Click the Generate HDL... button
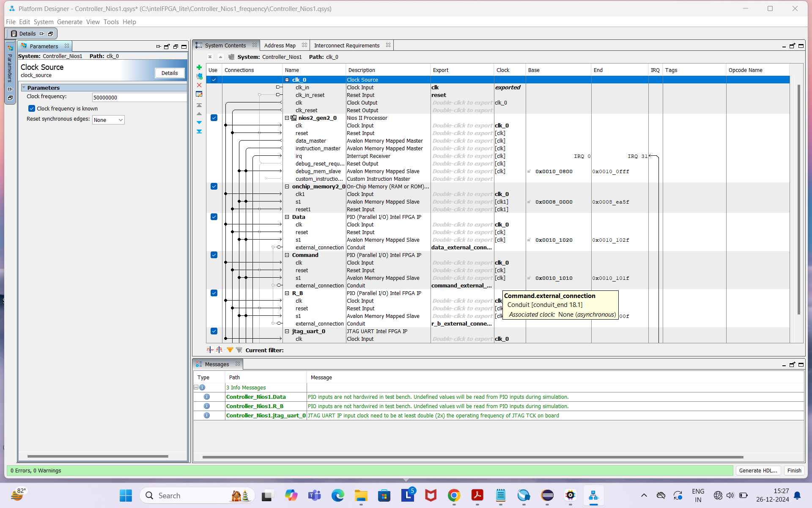 pyautogui.click(x=758, y=470)
